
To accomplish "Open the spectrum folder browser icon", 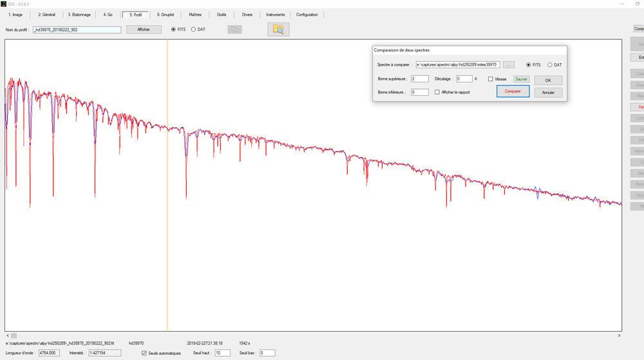I will tap(278, 30).
